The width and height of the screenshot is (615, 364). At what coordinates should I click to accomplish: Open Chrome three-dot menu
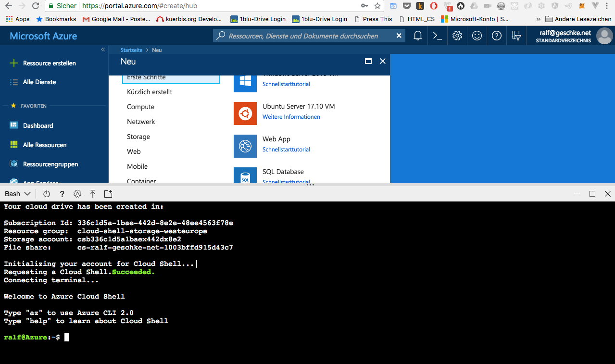pos(608,6)
